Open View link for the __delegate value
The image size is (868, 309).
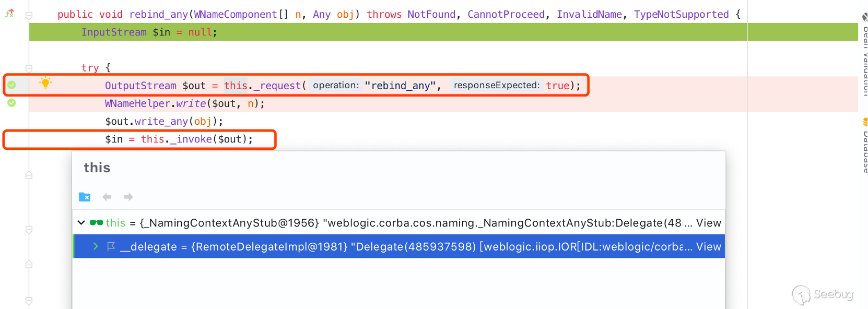tap(708, 246)
